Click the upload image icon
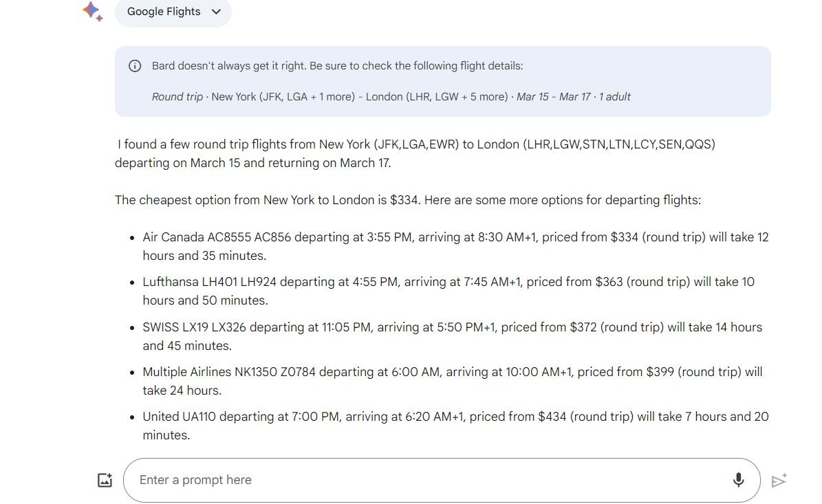This screenshot has width=822, height=504. pos(105,481)
